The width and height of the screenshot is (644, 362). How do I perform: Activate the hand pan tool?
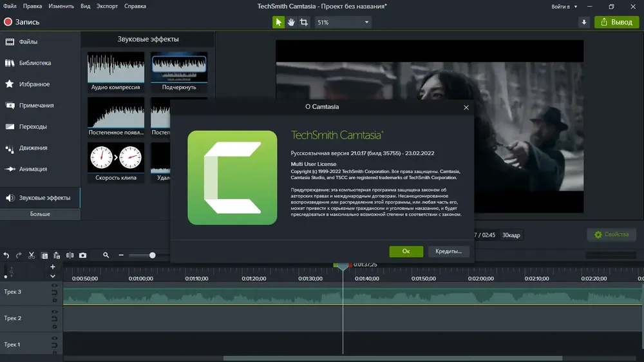pos(291,22)
